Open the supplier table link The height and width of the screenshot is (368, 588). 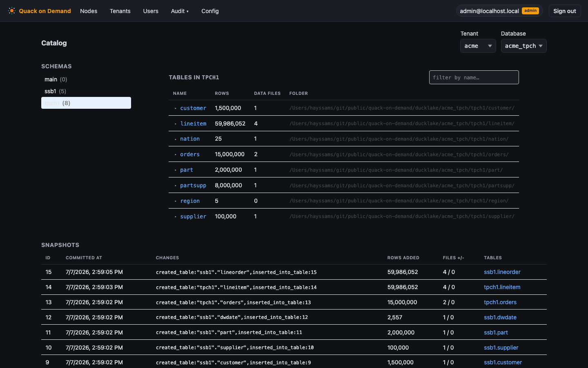pyautogui.click(x=193, y=216)
